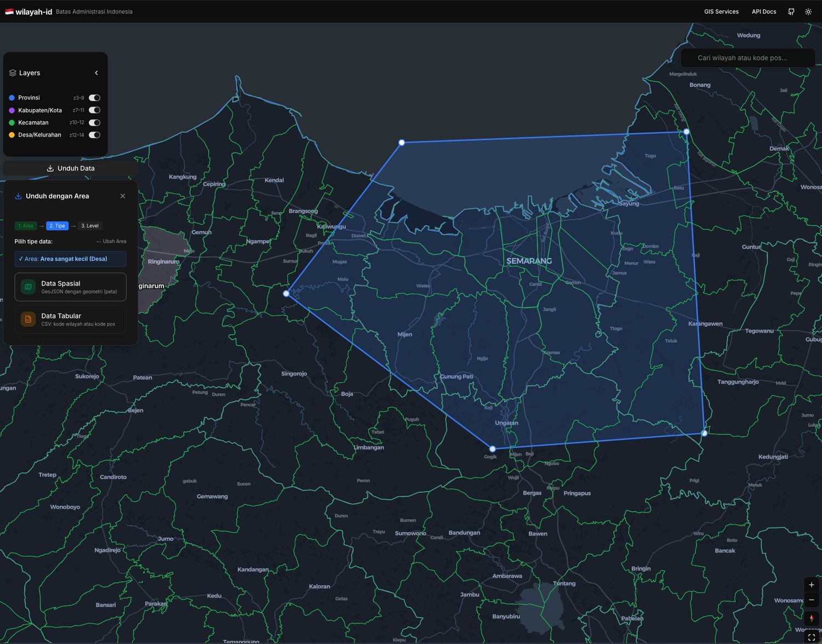Choose Data Tabular CSV option
The height and width of the screenshot is (644, 822).
[x=70, y=320]
